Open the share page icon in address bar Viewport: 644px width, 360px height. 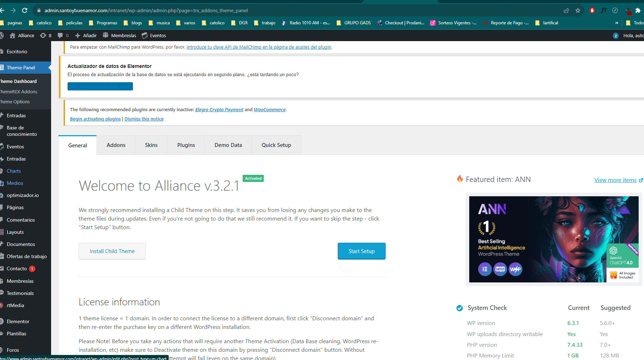pyautogui.click(x=566, y=10)
